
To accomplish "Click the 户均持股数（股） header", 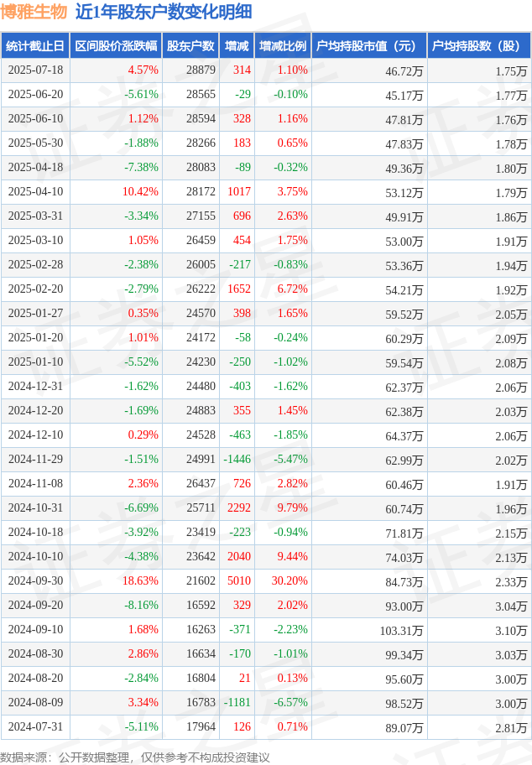I will pos(479,46).
